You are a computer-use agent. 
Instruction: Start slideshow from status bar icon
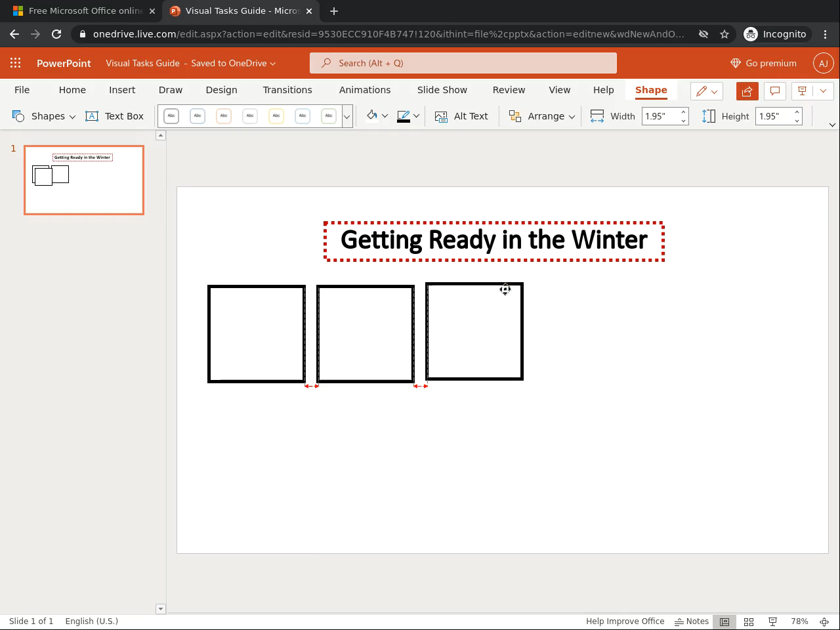pyautogui.click(x=773, y=621)
